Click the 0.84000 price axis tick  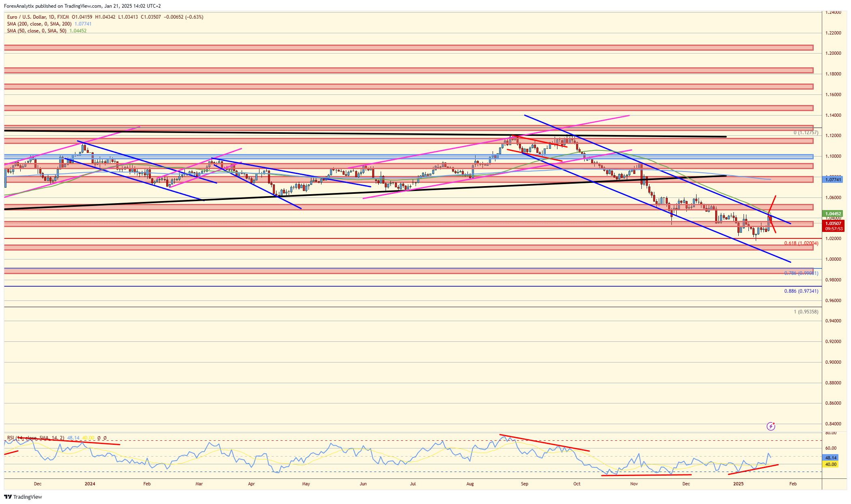click(833, 424)
